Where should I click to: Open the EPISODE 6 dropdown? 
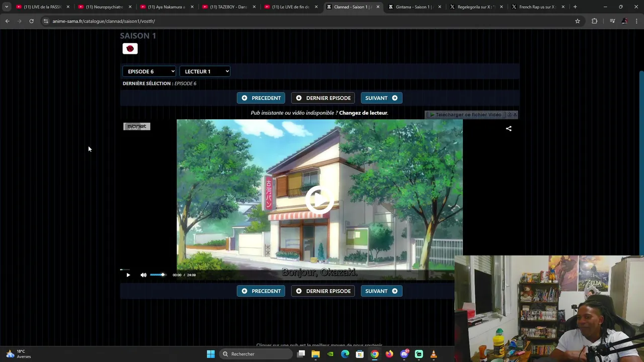pyautogui.click(x=149, y=71)
